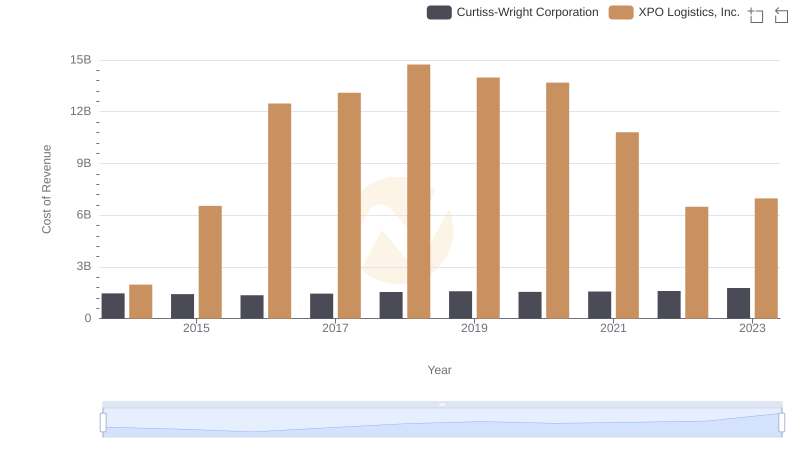The width and height of the screenshot is (800, 461).
Task: Click the dark Curtiss-Wright legend swatch
Action: click(x=439, y=12)
